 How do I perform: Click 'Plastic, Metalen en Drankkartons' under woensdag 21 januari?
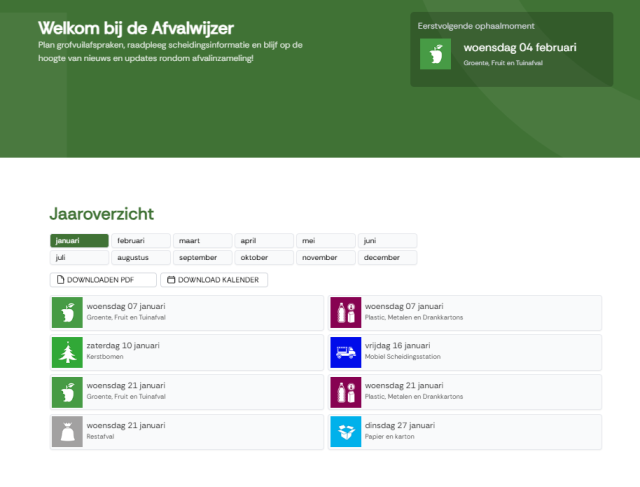pyautogui.click(x=414, y=396)
